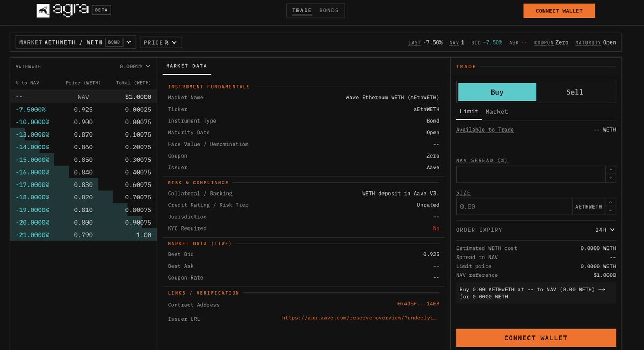Open the ORDER EXPIRY 24H dropdown
The width and height of the screenshot is (644, 350).
click(x=605, y=230)
